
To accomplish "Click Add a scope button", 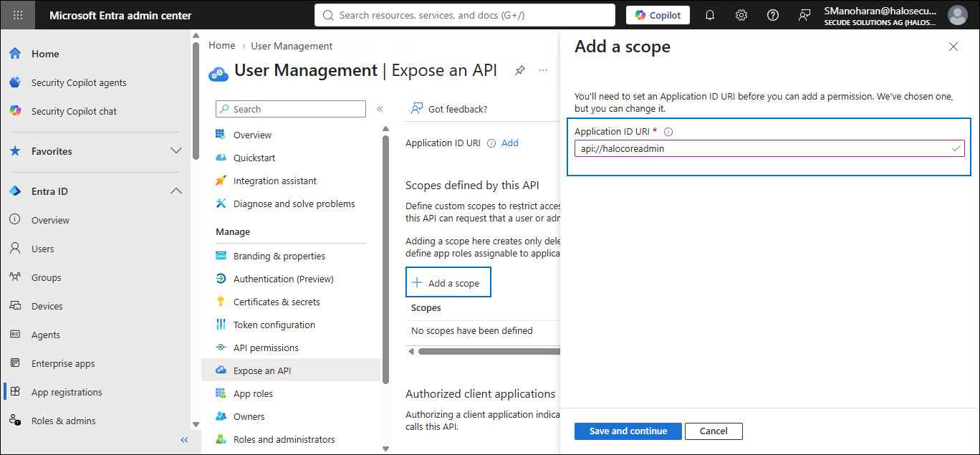I will pos(448,283).
